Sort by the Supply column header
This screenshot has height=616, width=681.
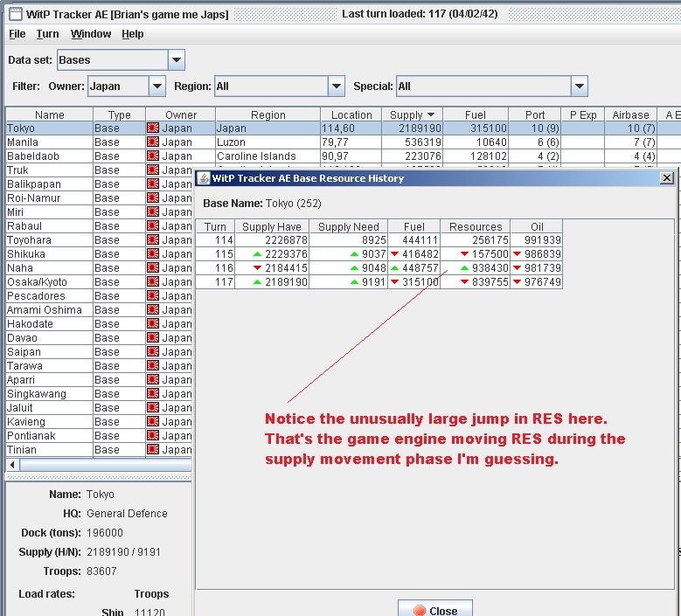pyautogui.click(x=412, y=115)
